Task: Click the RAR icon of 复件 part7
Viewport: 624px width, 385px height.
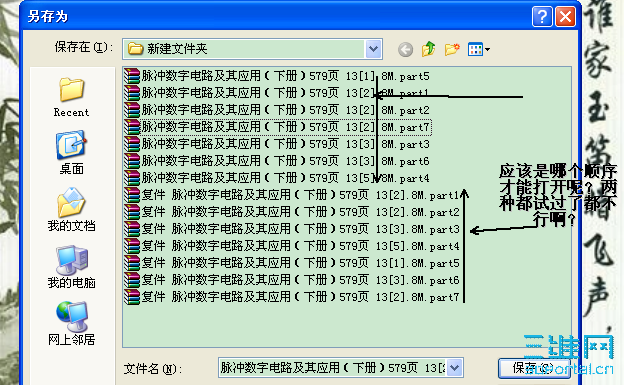Action: click(x=132, y=297)
